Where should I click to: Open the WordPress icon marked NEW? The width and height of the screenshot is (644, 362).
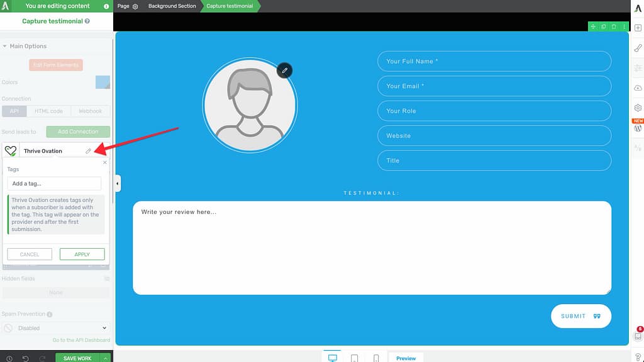(638, 128)
